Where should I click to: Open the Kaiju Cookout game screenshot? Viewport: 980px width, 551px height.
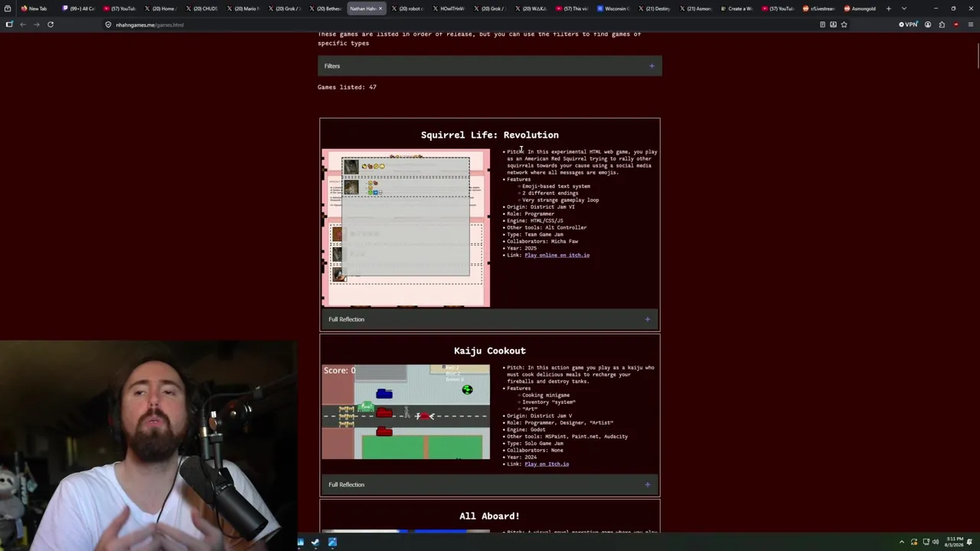[406, 412]
